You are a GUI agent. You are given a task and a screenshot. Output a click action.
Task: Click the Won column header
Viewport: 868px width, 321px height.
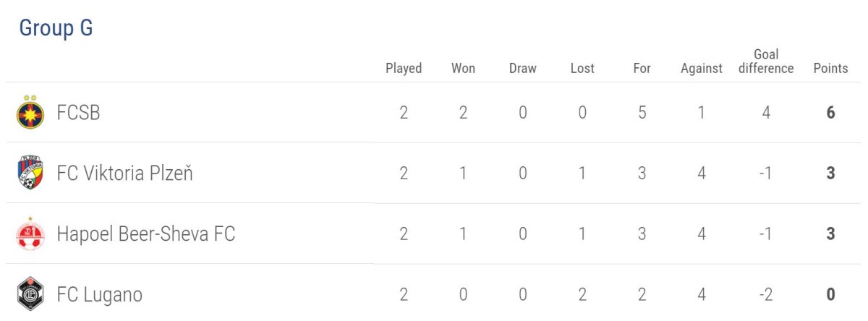pyautogui.click(x=463, y=68)
